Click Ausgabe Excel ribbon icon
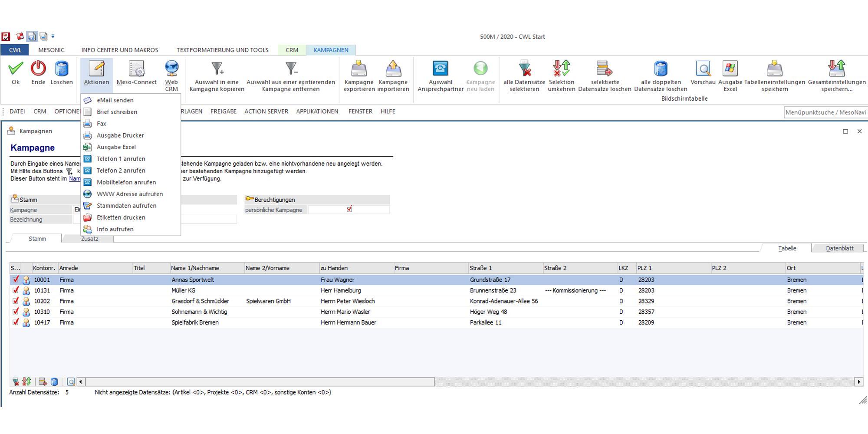868x434 pixels. pyautogui.click(x=730, y=69)
